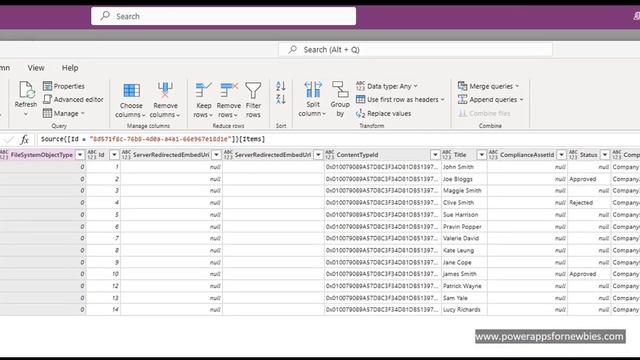
Task: Select the Maggie Smith title cell
Action: (464, 191)
